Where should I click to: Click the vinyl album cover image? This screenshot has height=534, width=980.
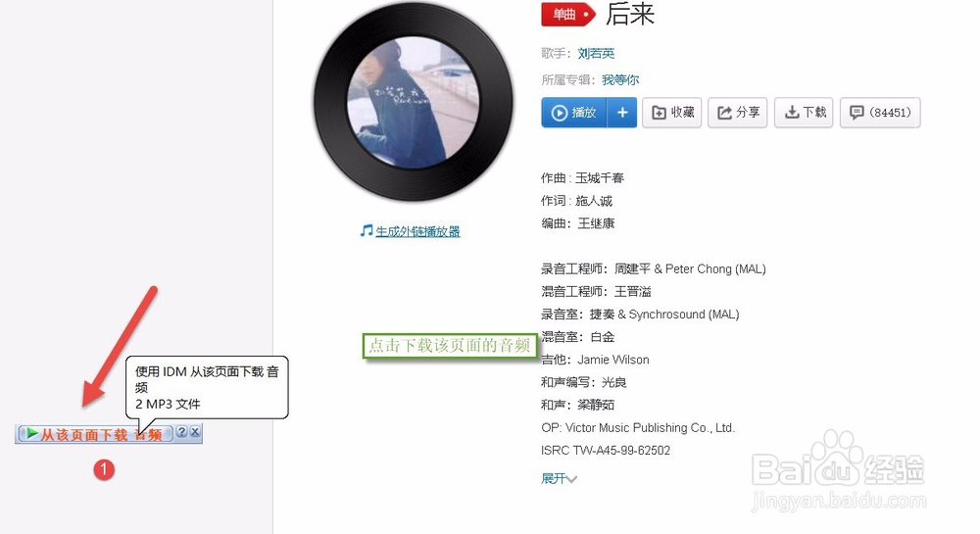[414, 103]
